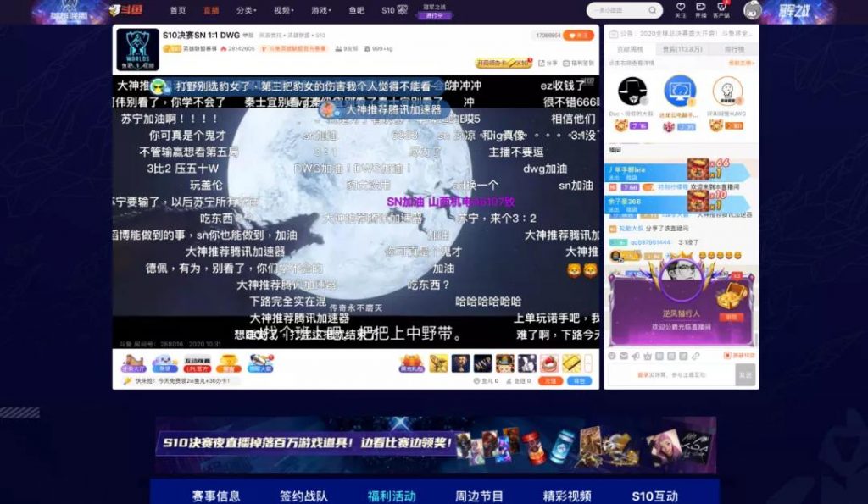
Task: Click the link icon in chat toolbar
Action: [696, 356]
